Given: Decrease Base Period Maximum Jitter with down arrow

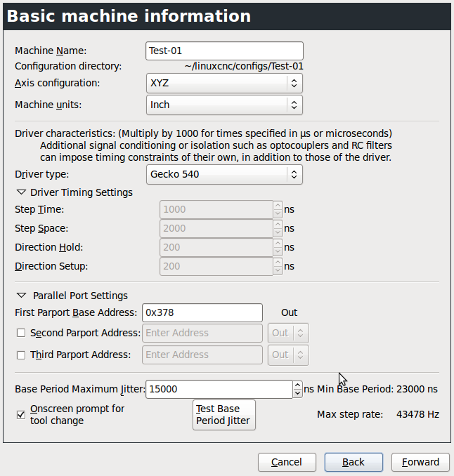Looking at the screenshot, I should [297, 393].
